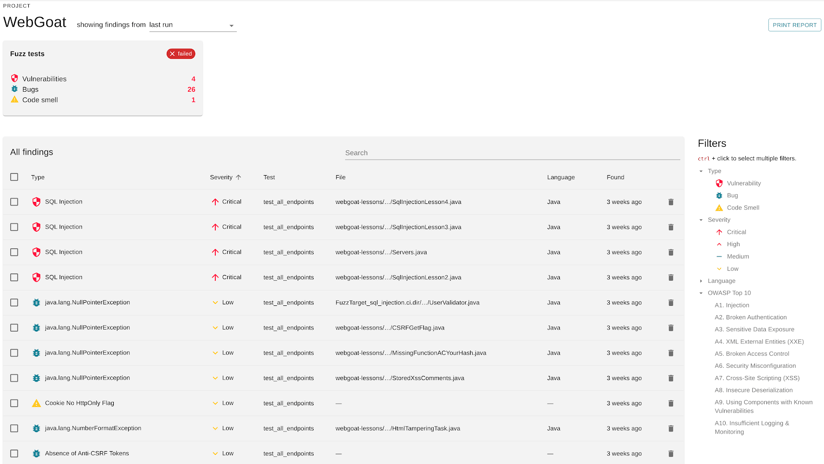824x464 pixels.
Task: Select the UserValidator.java row checkbox
Action: (x=14, y=303)
